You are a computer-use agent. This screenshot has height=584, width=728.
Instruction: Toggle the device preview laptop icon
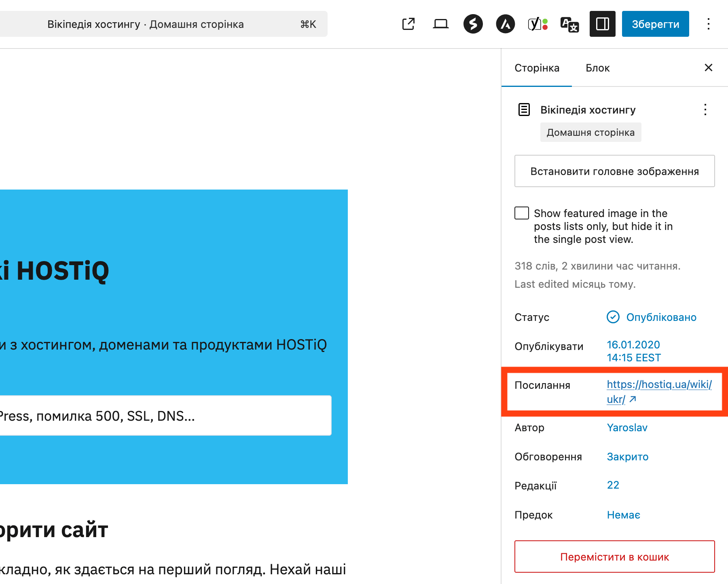pos(440,24)
